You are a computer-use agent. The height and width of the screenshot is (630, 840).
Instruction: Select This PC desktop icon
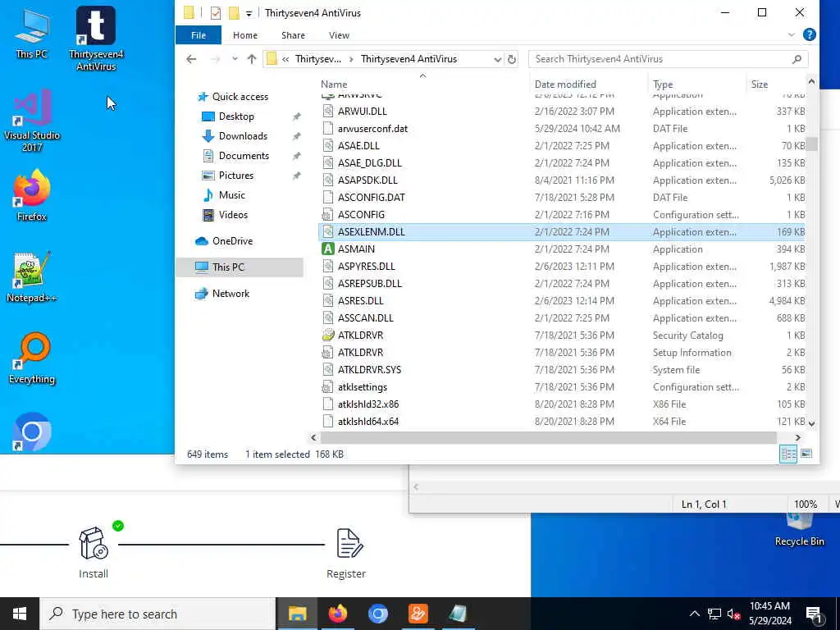(x=32, y=33)
